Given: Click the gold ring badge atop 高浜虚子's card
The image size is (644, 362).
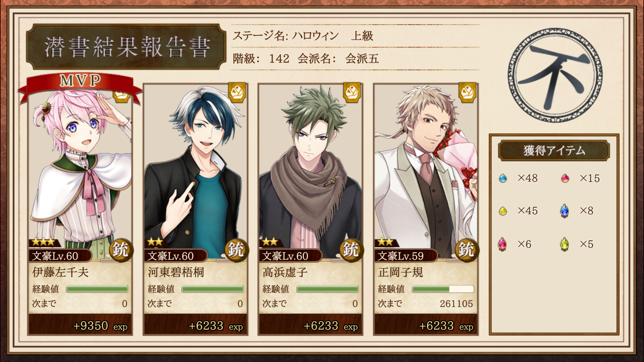Looking at the screenshot, I should (352, 93).
